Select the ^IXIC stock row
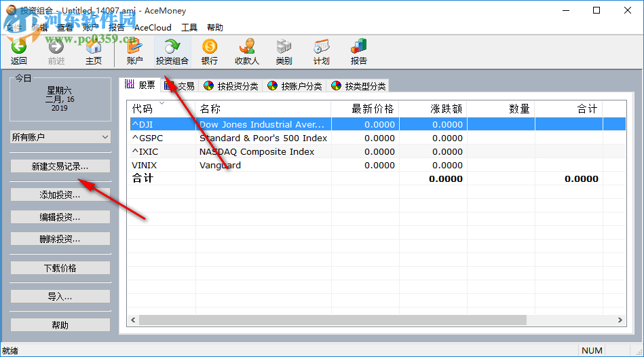 (376, 151)
